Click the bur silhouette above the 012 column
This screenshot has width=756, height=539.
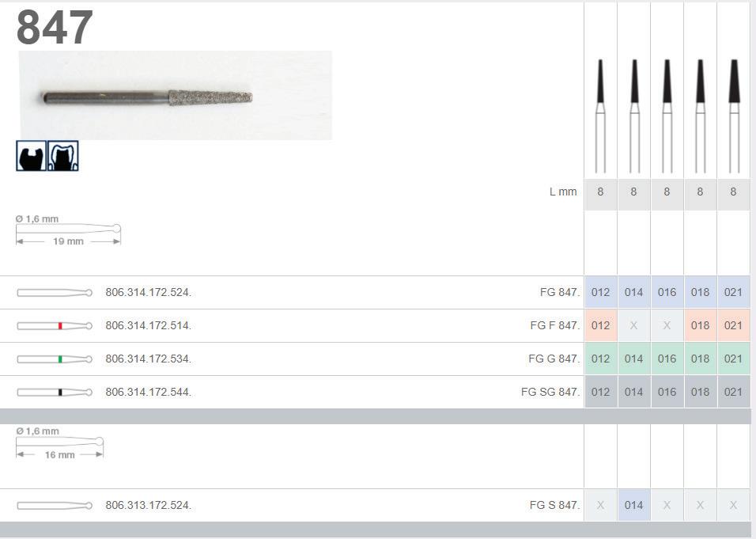600,115
